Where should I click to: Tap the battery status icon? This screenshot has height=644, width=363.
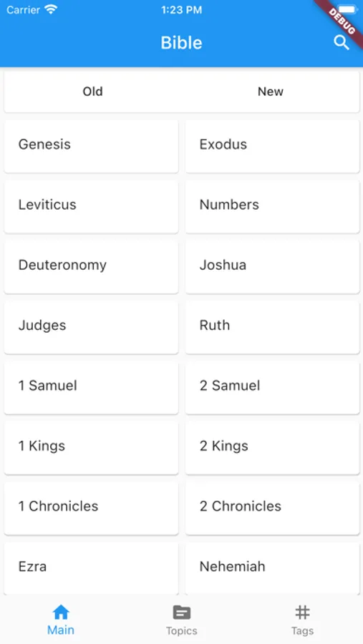(348, 9)
